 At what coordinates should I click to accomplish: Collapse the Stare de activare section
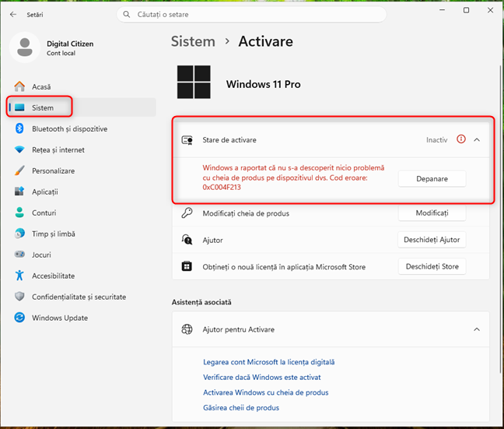[477, 139]
